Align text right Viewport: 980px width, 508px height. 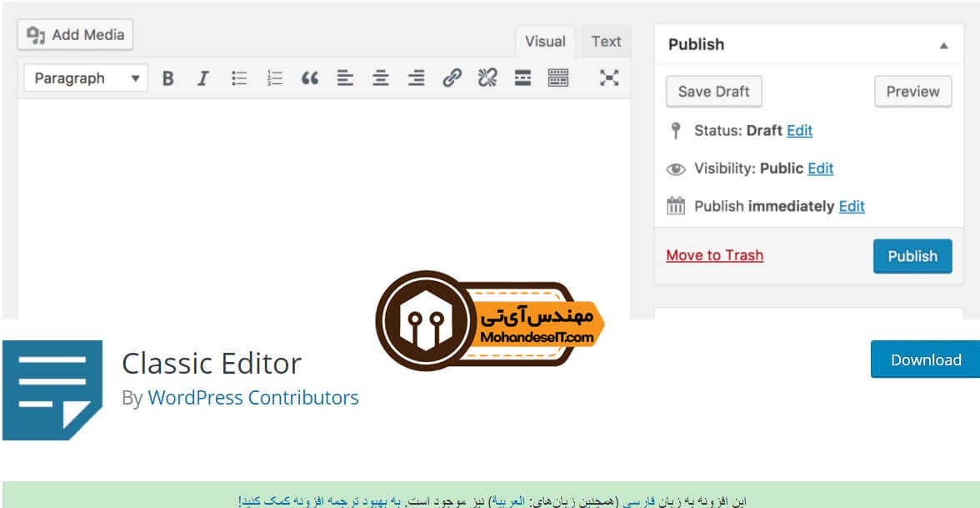pos(417,78)
